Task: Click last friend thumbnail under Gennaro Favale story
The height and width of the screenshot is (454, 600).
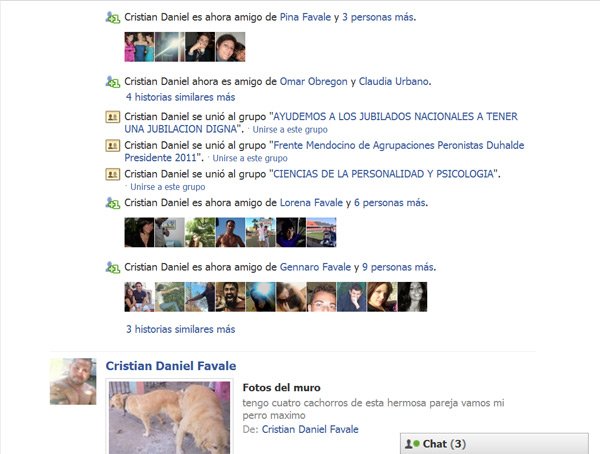Action: [412, 297]
